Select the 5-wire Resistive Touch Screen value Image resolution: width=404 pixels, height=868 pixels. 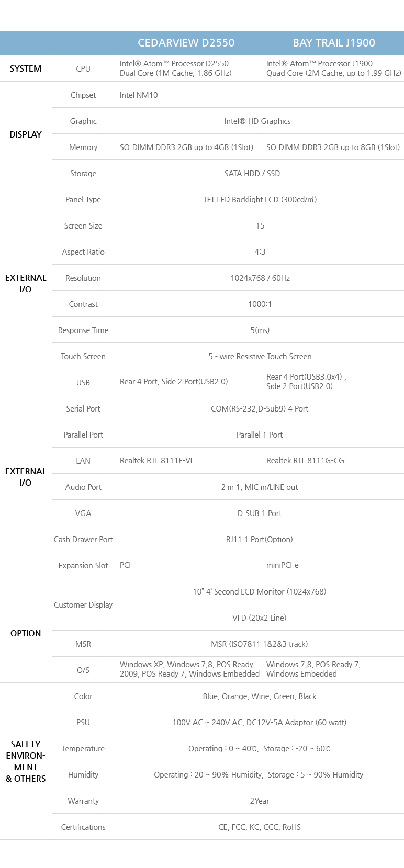coord(260,356)
